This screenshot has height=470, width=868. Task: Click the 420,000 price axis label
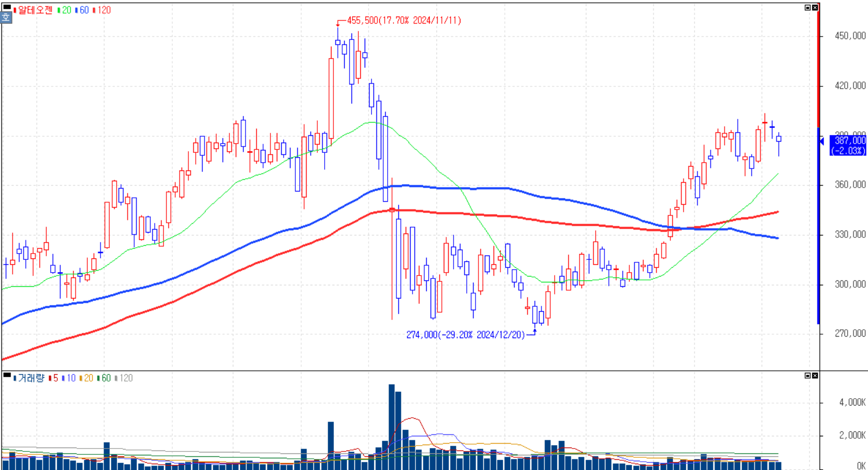point(850,85)
